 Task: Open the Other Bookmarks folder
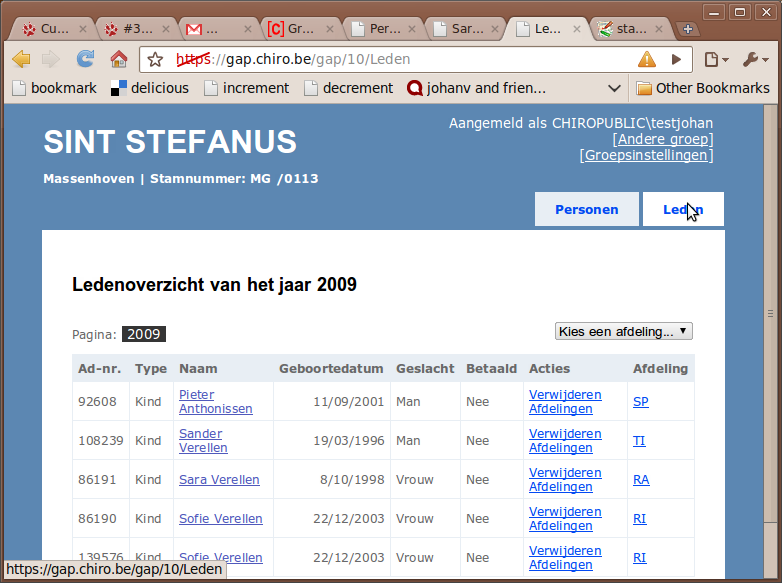click(703, 88)
